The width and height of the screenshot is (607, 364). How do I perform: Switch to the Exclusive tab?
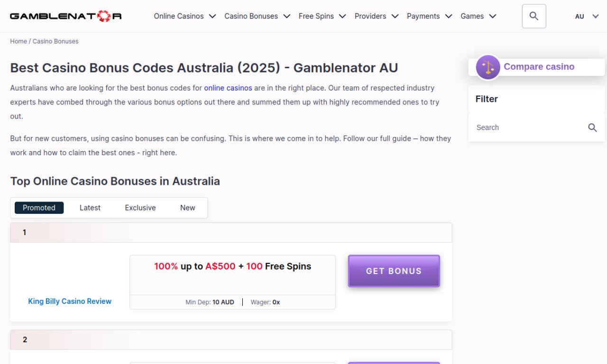tap(140, 208)
